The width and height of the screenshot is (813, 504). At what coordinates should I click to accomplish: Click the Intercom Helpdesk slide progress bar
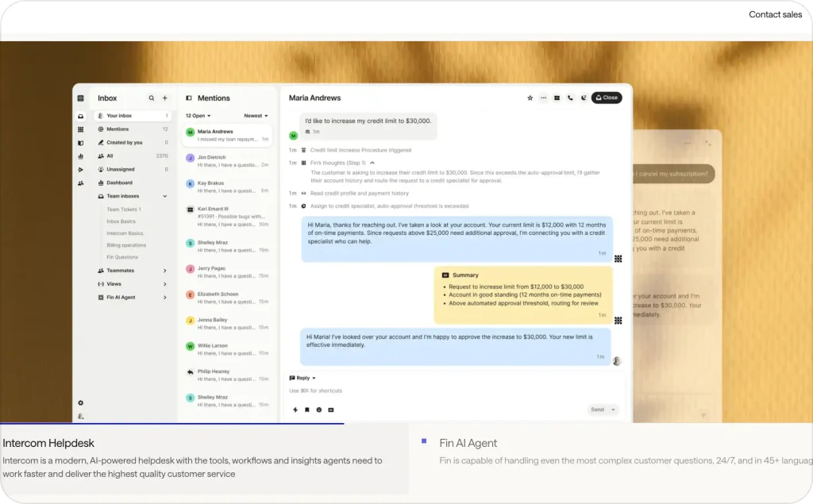pos(171,424)
